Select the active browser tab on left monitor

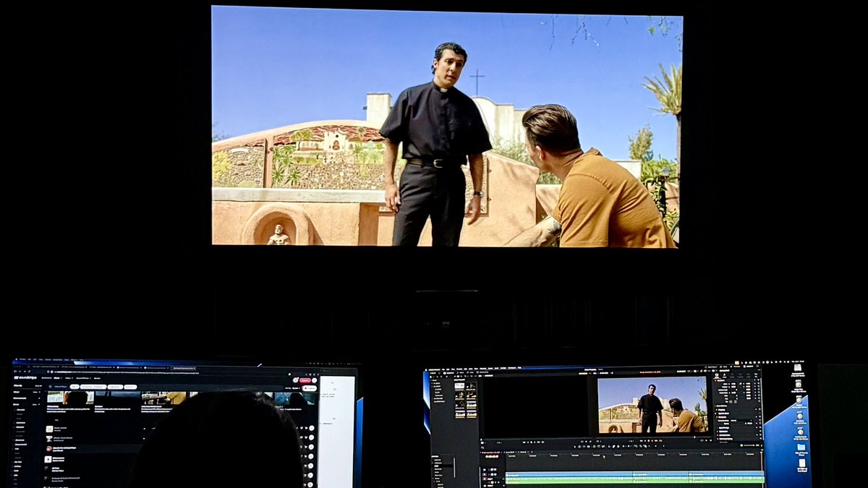(183, 368)
